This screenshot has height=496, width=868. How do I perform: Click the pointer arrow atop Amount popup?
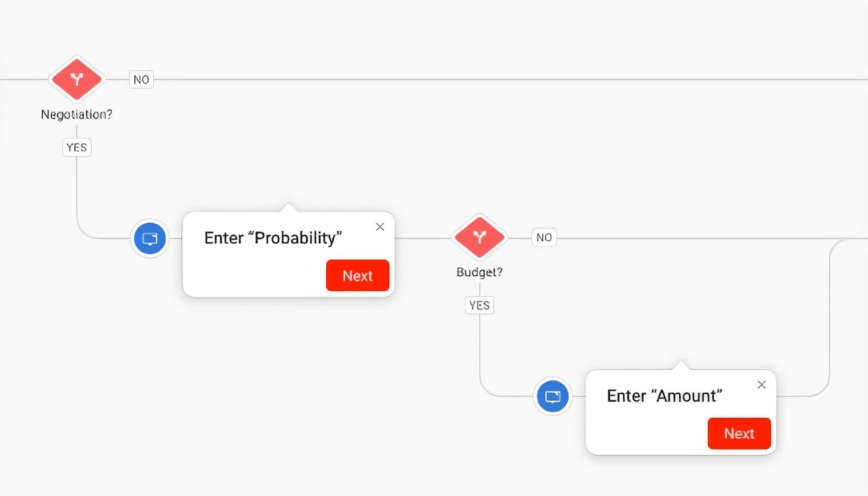coord(681,365)
